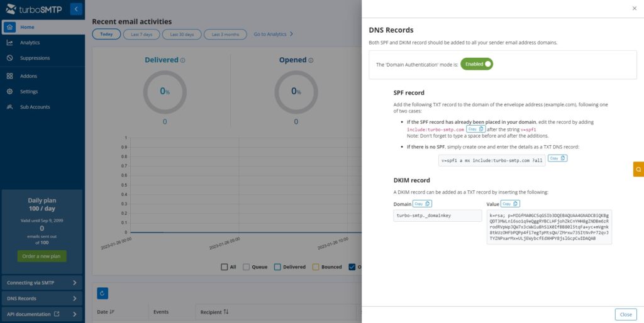644x323 pixels.
Task: Collapse sidebar with the arrow button
Action: pyautogui.click(x=76, y=9)
